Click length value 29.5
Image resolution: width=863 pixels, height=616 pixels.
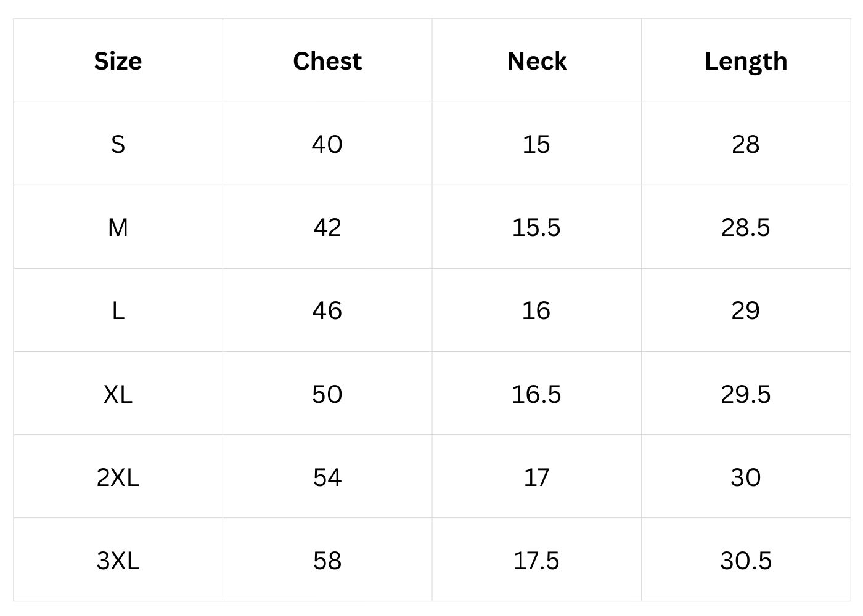pyautogui.click(x=746, y=394)
